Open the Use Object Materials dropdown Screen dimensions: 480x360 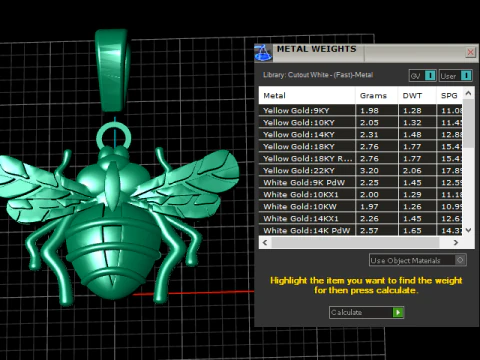(x=418, y=260)
